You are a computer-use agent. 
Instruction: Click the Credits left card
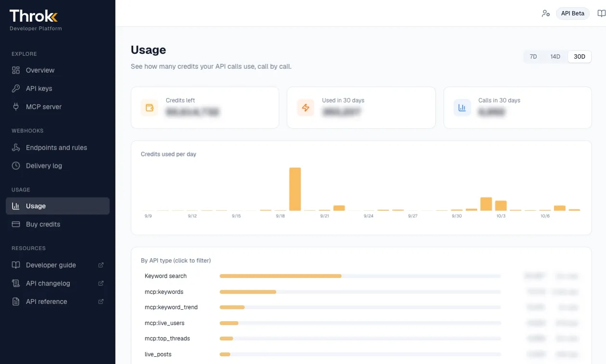(x=205, y=108)
